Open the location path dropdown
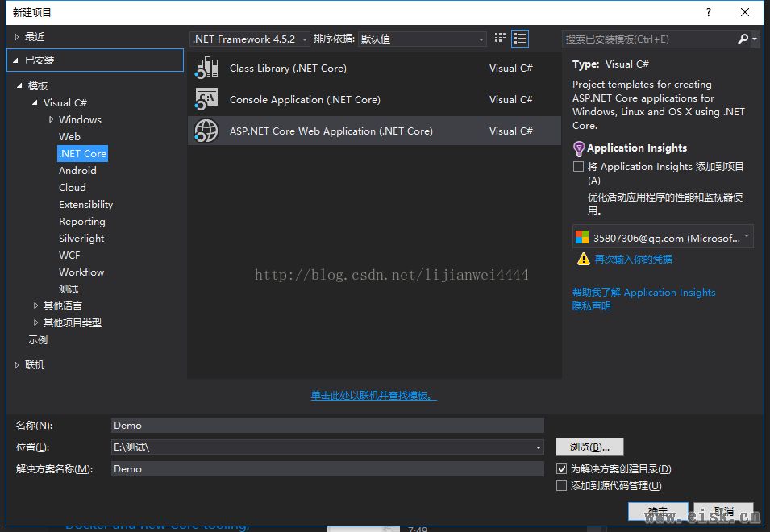 (x=539, y=447)
